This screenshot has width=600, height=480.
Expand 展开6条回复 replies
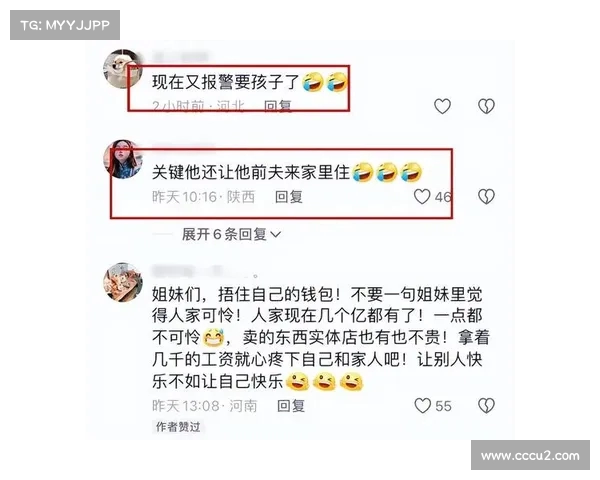point(231,234)
